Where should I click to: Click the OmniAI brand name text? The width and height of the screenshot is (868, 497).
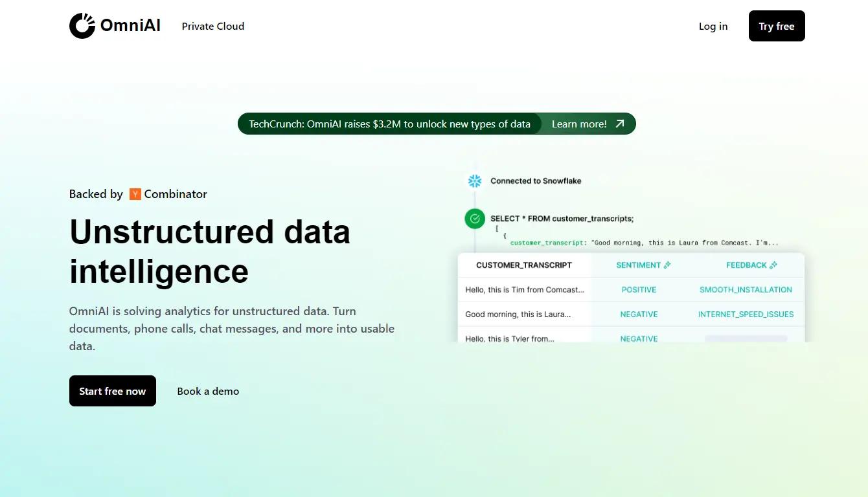pos(130,26)
